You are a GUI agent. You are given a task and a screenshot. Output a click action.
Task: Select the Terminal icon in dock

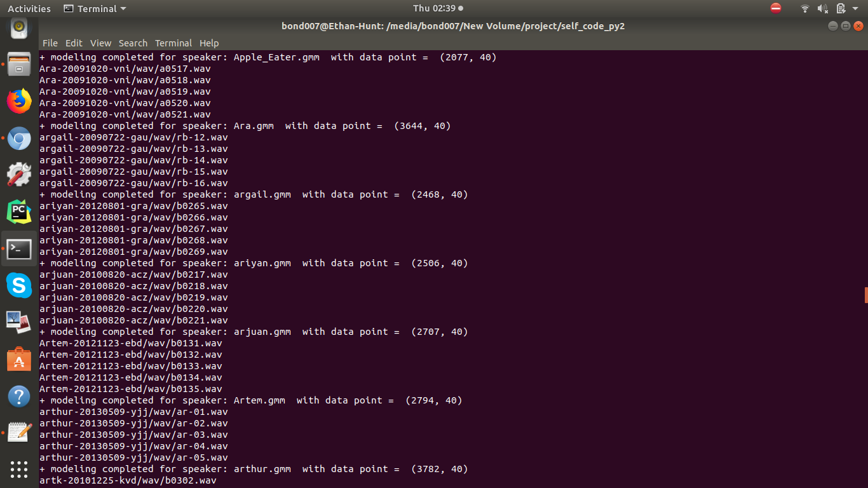(x=19, y=249)
